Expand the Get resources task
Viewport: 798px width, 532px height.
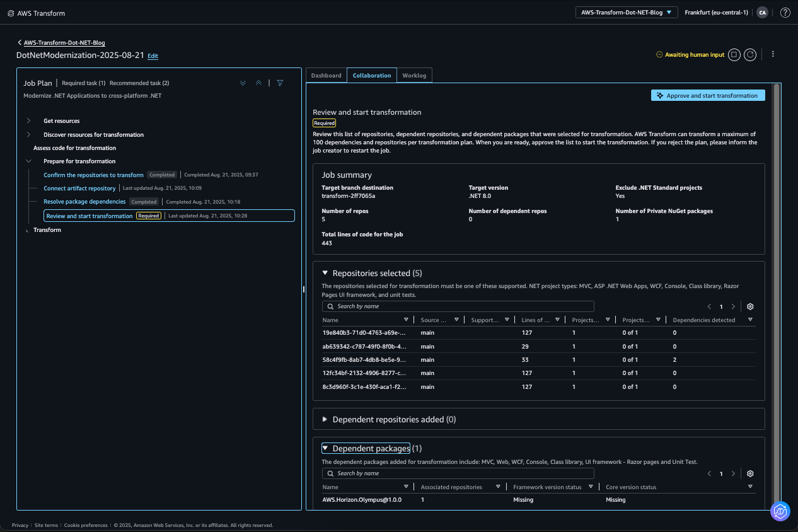pos(28,120)
